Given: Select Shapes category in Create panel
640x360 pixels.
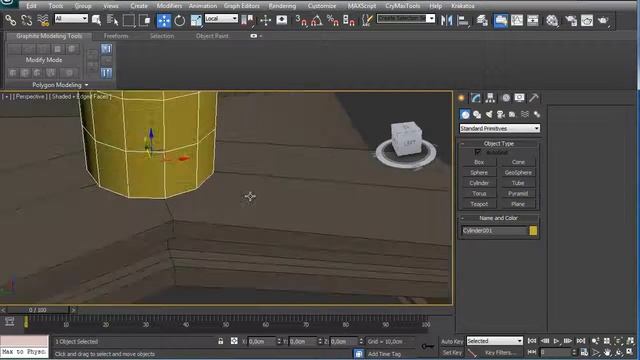Looking at the screenshot, I should [x=477, y=115].
